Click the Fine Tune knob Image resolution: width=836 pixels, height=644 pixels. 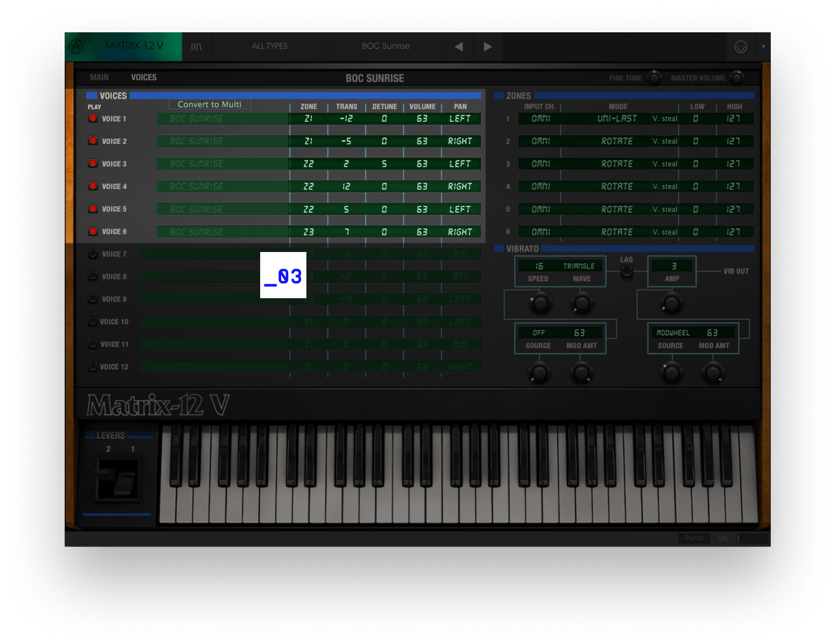tap(654, 78)
